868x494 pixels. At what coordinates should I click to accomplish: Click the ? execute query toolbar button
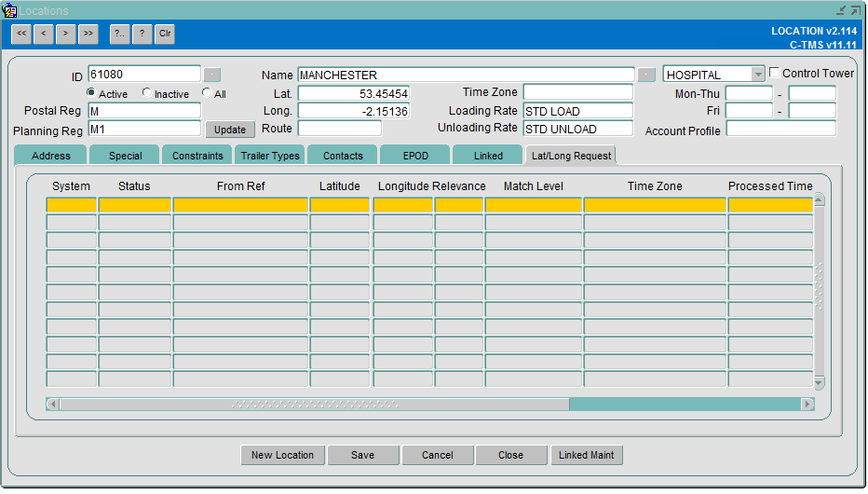[142, 34]
